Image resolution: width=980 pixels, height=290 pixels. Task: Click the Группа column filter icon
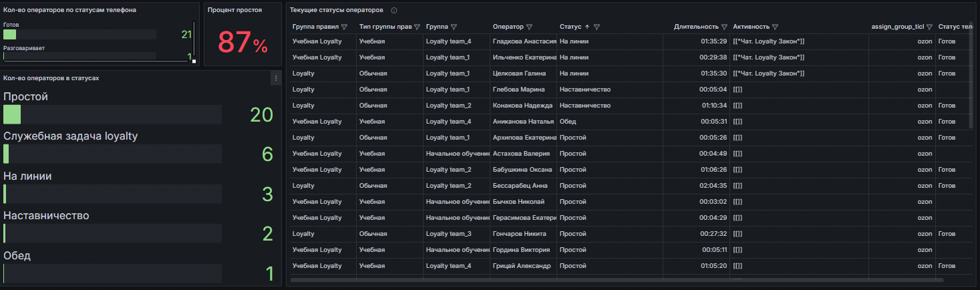pyautogui.click(x=454, y=27)
